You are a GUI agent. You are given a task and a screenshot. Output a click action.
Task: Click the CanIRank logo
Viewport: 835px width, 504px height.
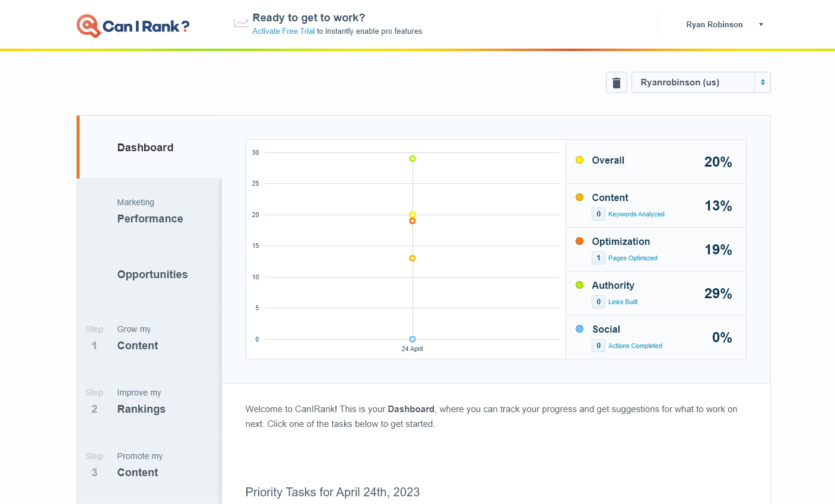pyautogui.click(x=132, y=25)
